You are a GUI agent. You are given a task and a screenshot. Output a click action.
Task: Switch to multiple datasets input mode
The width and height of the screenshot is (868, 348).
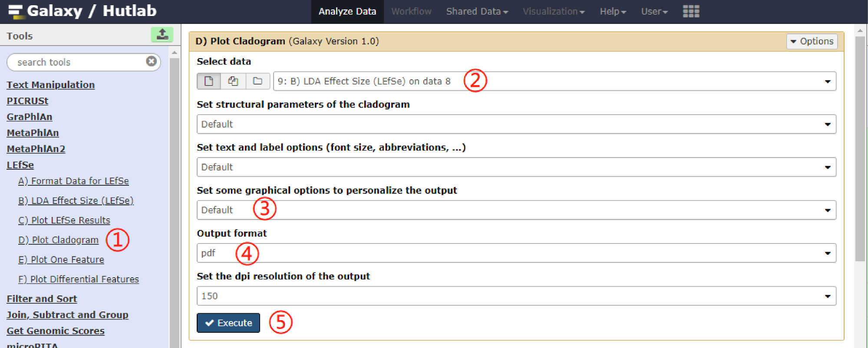(x=233, y=81)
